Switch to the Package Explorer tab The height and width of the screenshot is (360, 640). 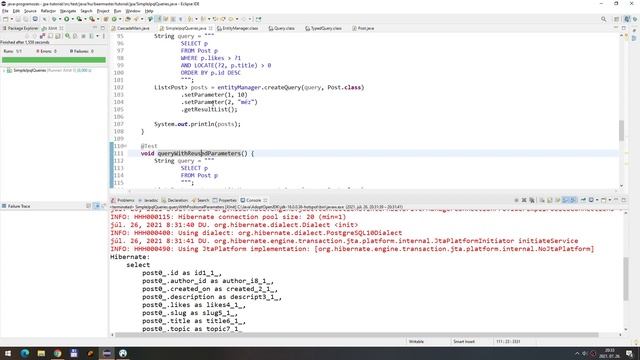tap(21, 28)
